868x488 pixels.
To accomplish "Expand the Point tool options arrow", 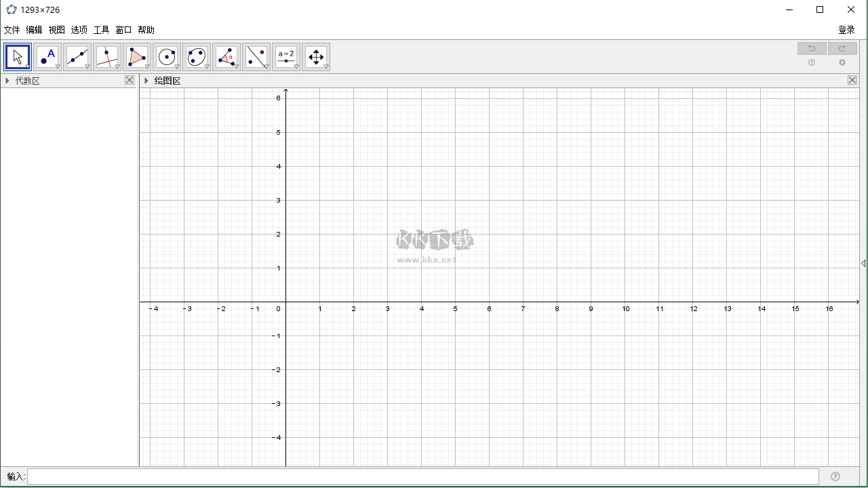I will [57, 67].
